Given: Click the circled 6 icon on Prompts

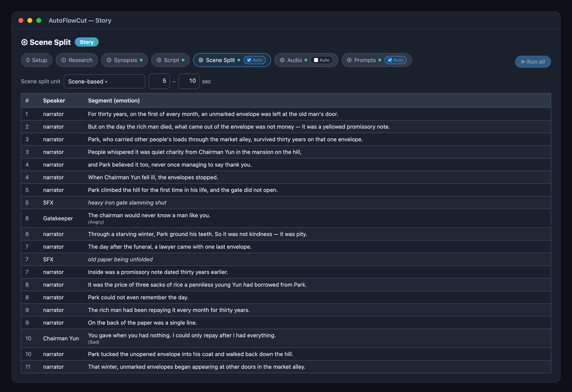Looking at the screenshot, I should coord(349,60).
